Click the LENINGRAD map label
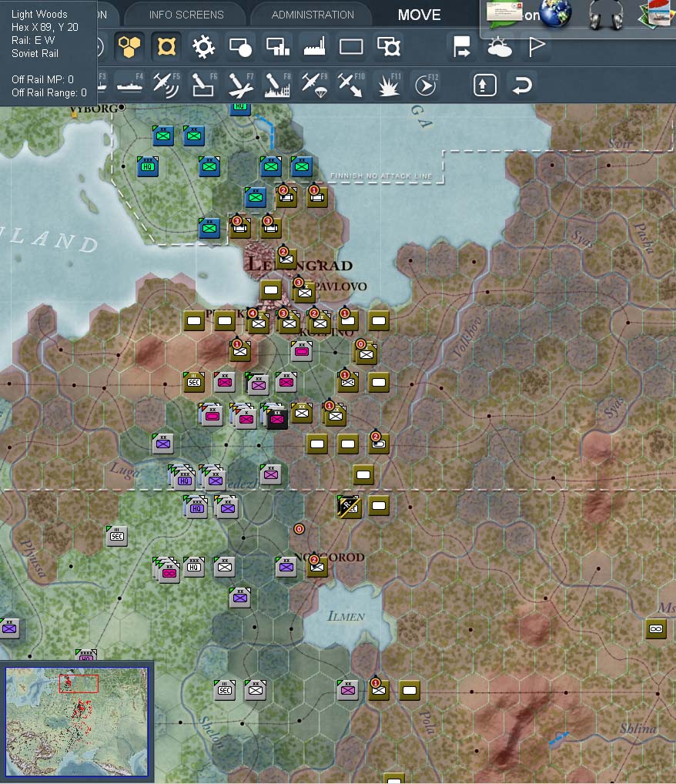The width and height of the screenshot is (676, 784). point(300,264)
